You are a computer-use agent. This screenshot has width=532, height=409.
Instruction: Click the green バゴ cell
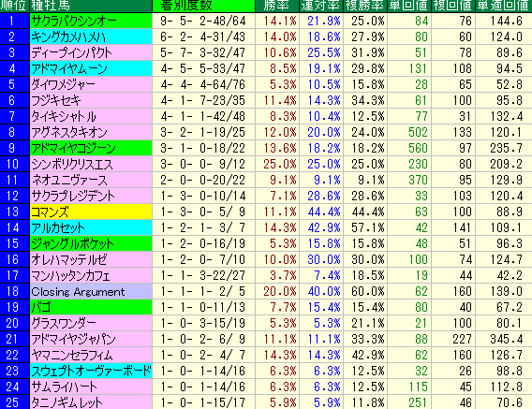click(x=91, y=307)
